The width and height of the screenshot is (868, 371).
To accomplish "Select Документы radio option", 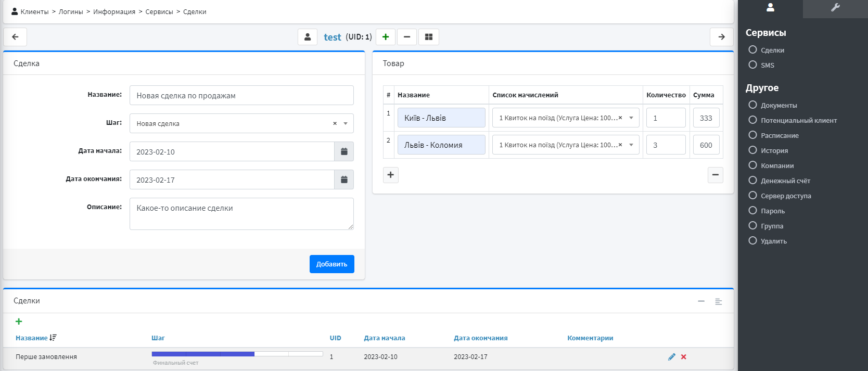I will click(x=752, y=105).
